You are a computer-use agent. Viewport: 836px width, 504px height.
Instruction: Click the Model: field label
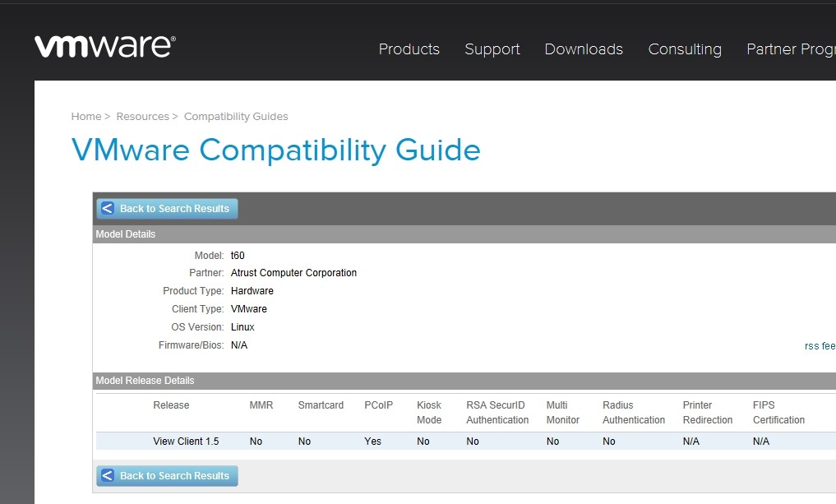coord(209,256)
